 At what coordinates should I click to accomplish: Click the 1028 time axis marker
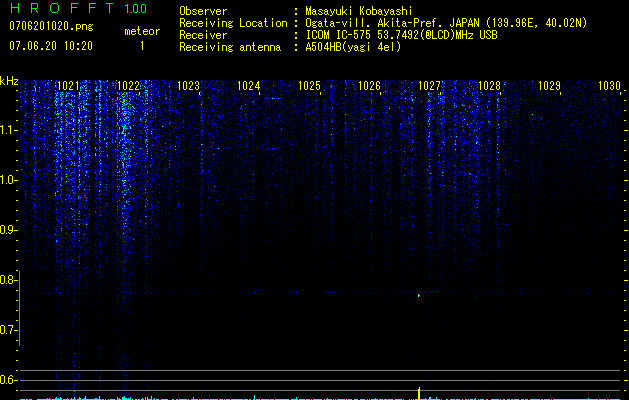coord(489,85)
